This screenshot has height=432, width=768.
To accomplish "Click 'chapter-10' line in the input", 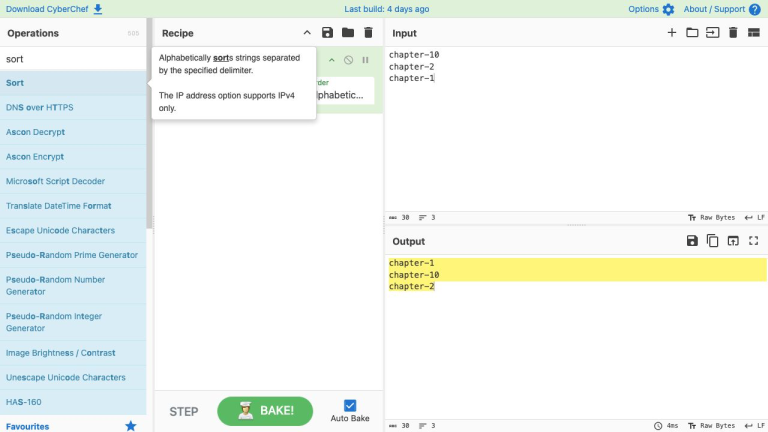I will coord(414,54).
